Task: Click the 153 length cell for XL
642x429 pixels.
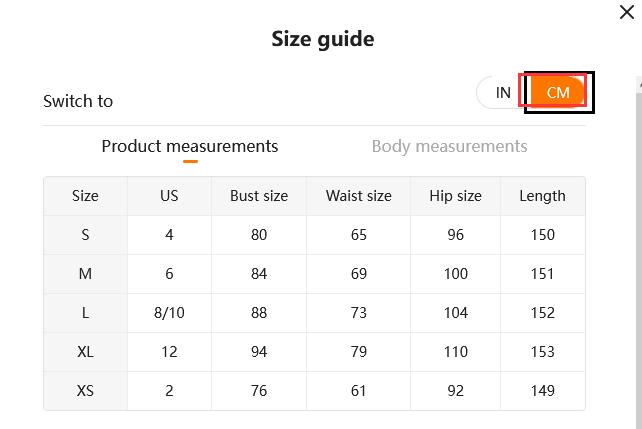Action: [x=542, y=352]
